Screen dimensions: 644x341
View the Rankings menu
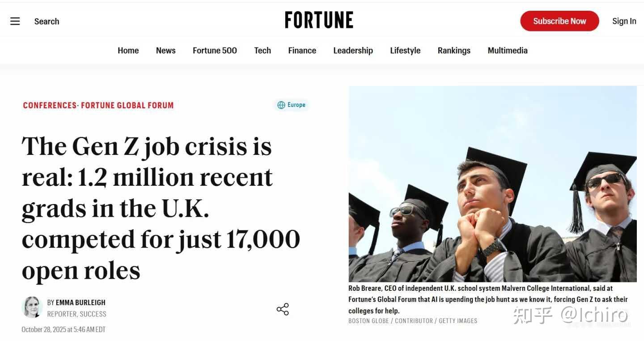pos(454,51)
